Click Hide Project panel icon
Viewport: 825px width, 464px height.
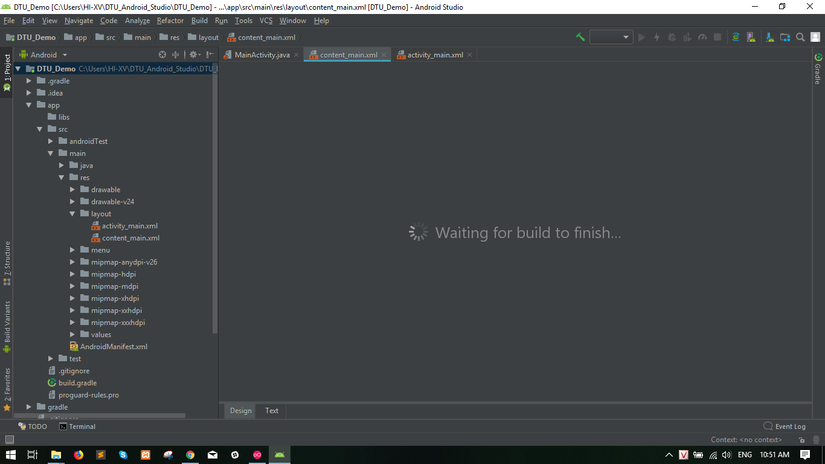[209, 55]
